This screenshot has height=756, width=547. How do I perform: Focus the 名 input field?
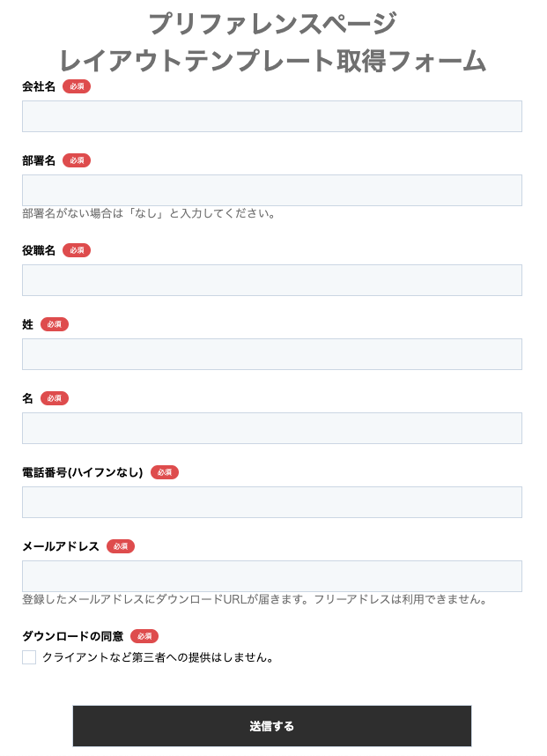(x=271, y=428)
